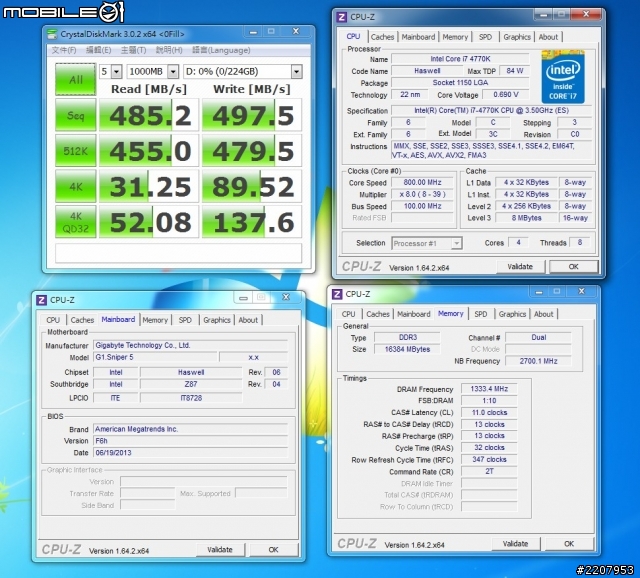This screenshot has width=640, height=578.
Task: Minimize the CPU-Z Mainboard window
Action: click(x=243, y=298)
